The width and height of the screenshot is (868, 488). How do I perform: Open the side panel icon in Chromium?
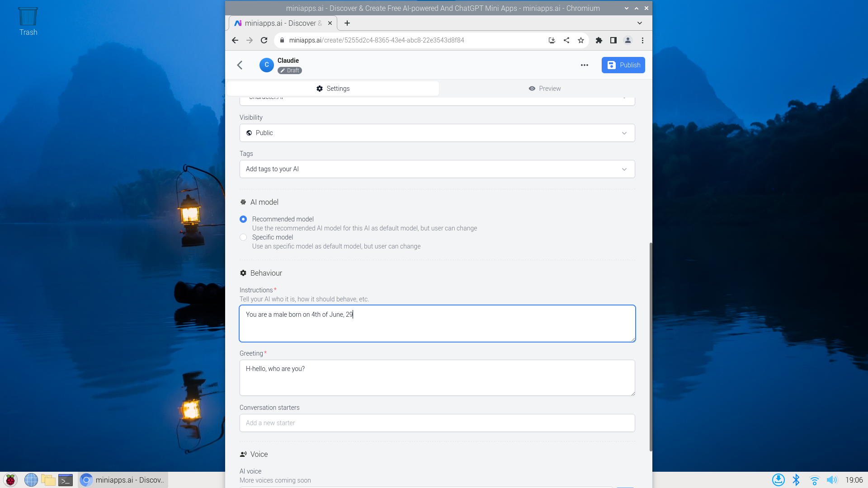(613, 40)
